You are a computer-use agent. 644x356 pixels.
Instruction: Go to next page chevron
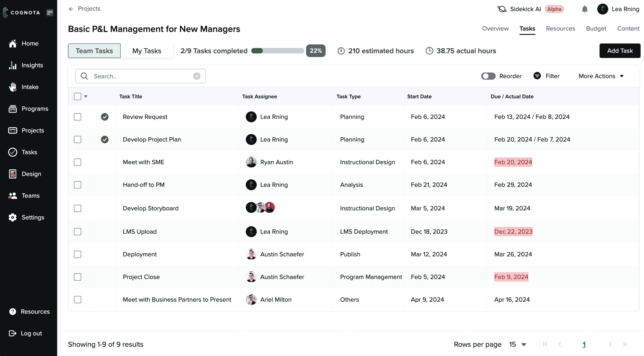click(610, 344)
